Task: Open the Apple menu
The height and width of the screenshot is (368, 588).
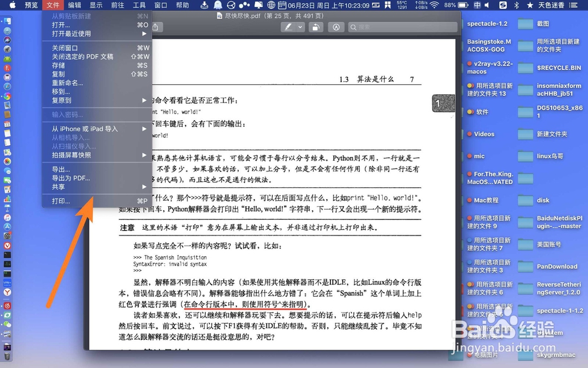Action: [x=12, y=5]
